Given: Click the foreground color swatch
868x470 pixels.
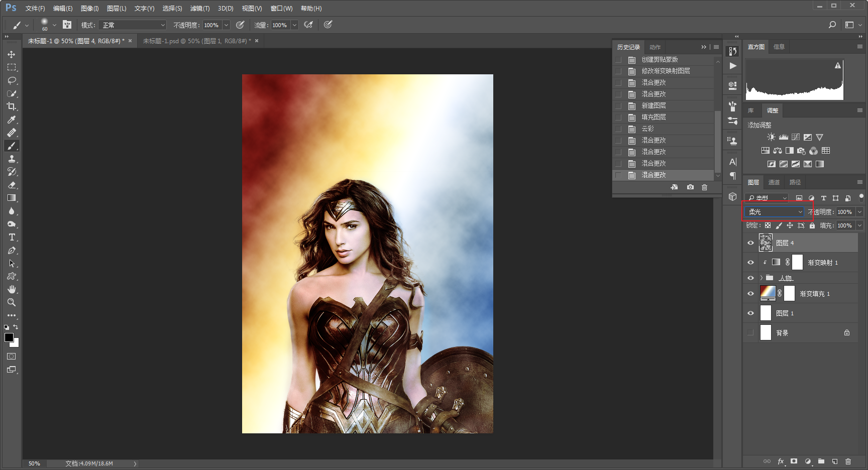Looking at the screenshot, I should [9, 337].
